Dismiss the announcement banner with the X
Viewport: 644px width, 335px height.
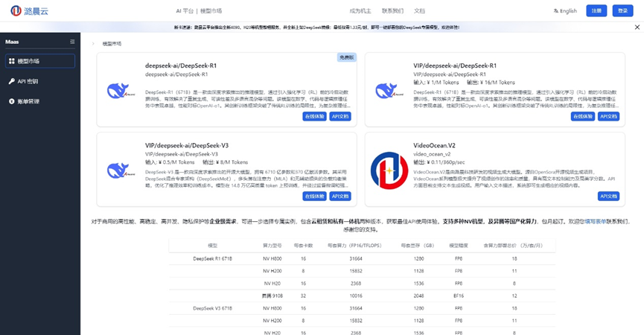tap(637, 27)
